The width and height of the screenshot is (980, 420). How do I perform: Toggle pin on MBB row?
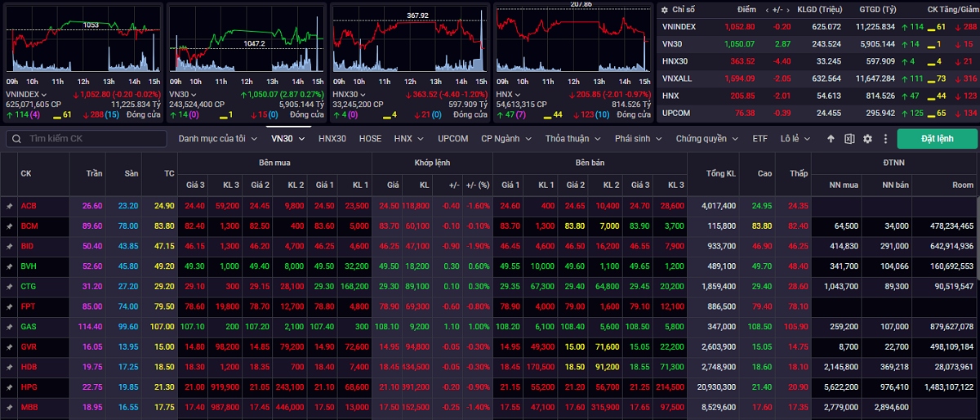pos(10,407)
